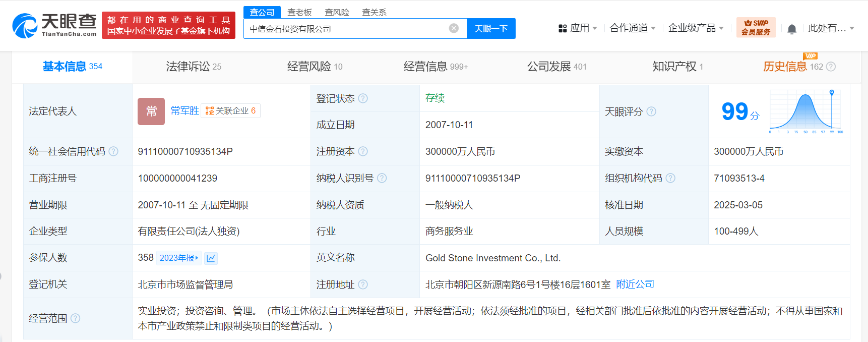The width and height of the screenshot is (868, 342).
Task: Click help icon next to 登记状态
Action: 363,98
